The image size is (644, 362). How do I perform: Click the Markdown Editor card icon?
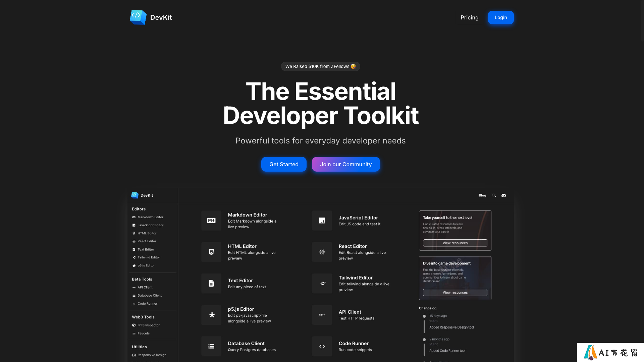point(211,221)
